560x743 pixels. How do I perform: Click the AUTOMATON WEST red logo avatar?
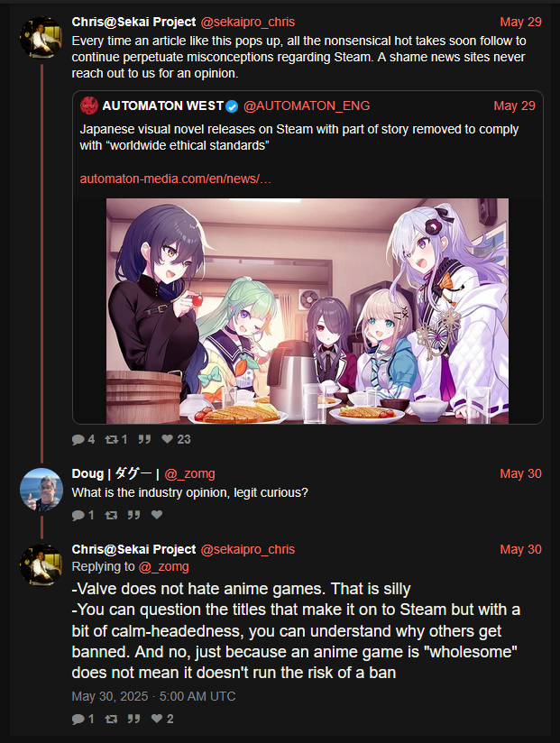click(x=88, y=105)
